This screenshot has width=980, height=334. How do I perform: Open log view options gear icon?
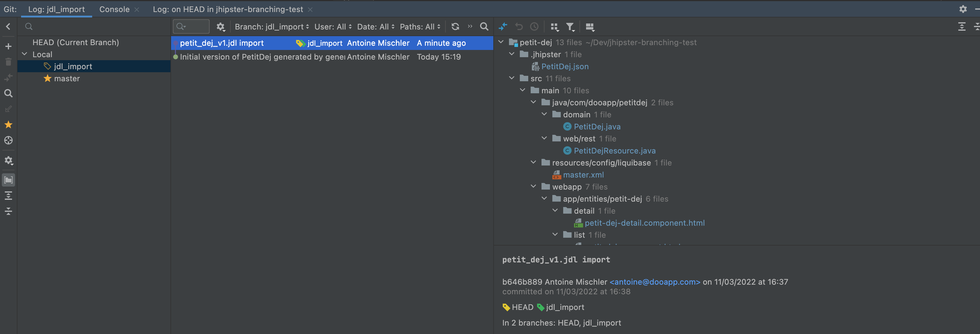221,26
